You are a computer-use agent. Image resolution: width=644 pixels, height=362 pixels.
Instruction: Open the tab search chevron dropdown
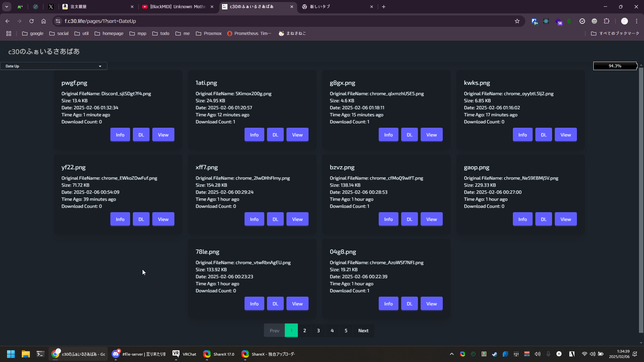point(7,7)
